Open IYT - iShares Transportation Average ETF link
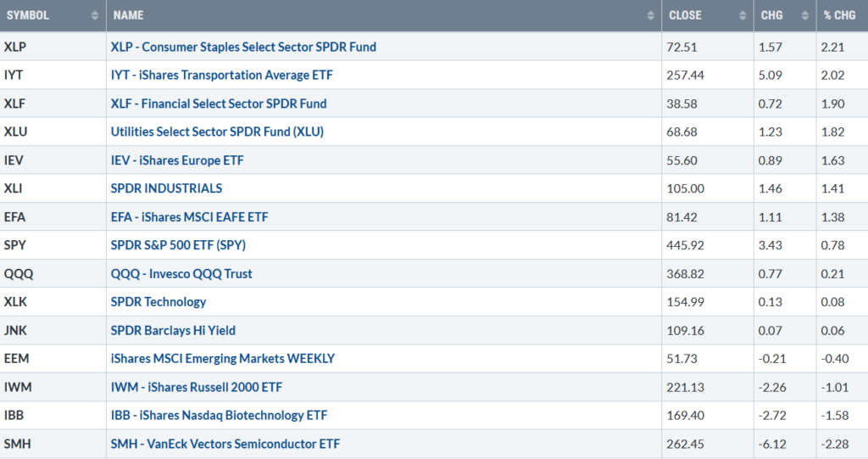The width and height of the screenshot is (868, 459). pos(221,75)
